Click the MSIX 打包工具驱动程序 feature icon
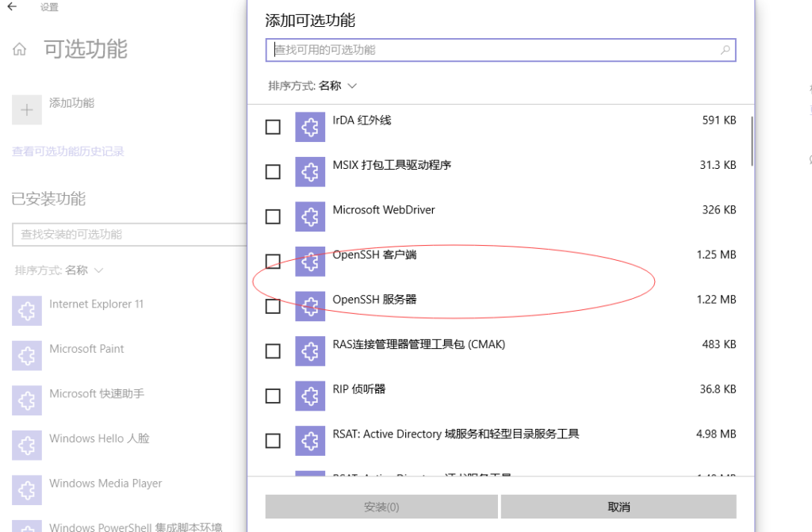The height and width of the screenshot is (532, 812). [310, 171]
